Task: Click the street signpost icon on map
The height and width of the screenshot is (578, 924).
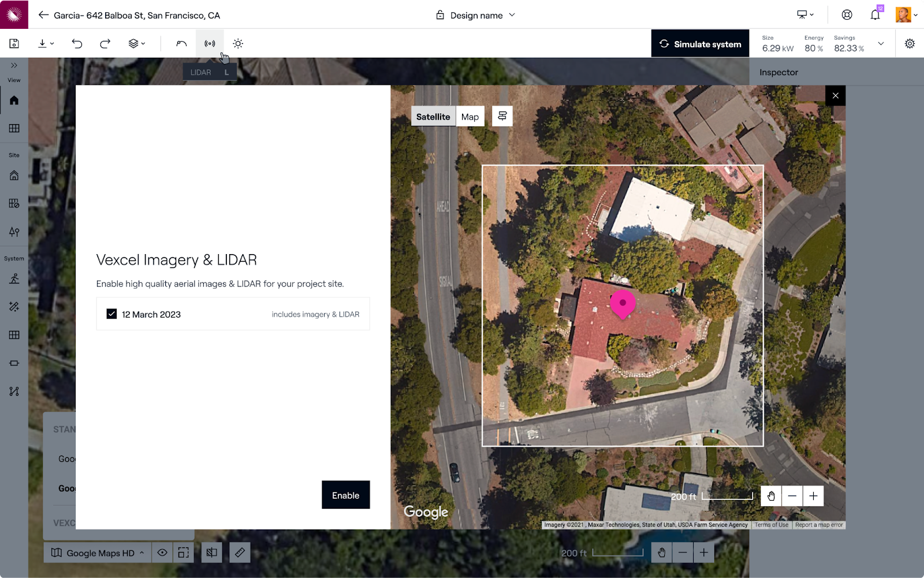Action: coord(502,116)
